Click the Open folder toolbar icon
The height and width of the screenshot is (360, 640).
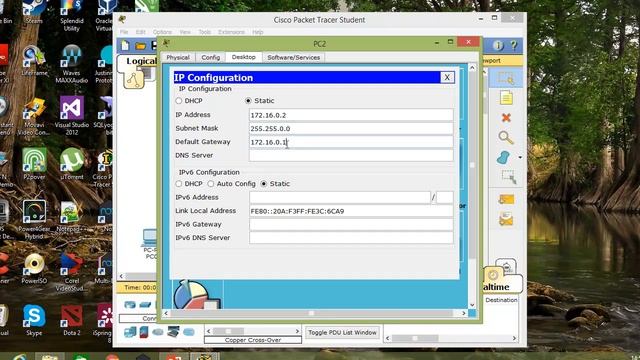click(140, 46)
